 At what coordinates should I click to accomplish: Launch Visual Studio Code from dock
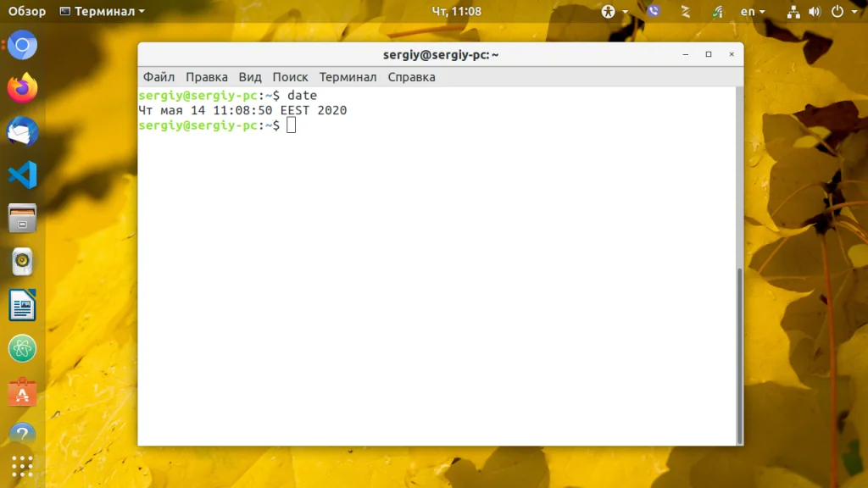[22, 175]
